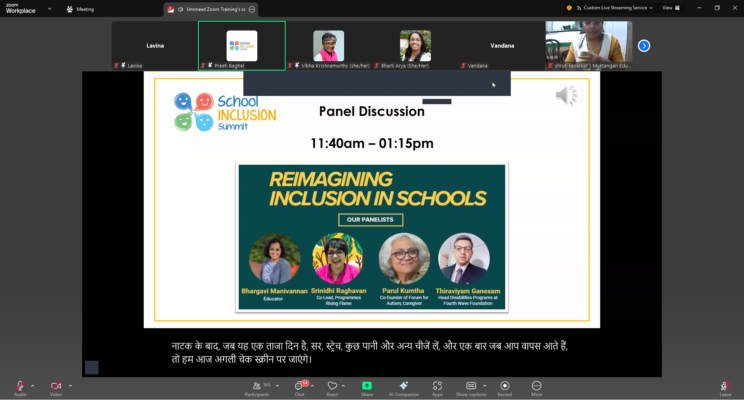The width and height of the screenshot is (744, 400).
Task: Click Bhargavi Manivannan's panelist photo
Action: pos(275,259)
